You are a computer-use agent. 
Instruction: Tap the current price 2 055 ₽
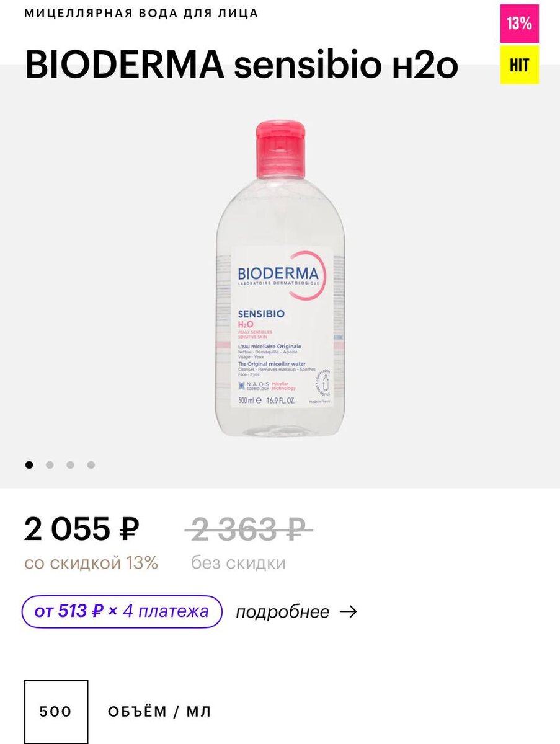82,529
